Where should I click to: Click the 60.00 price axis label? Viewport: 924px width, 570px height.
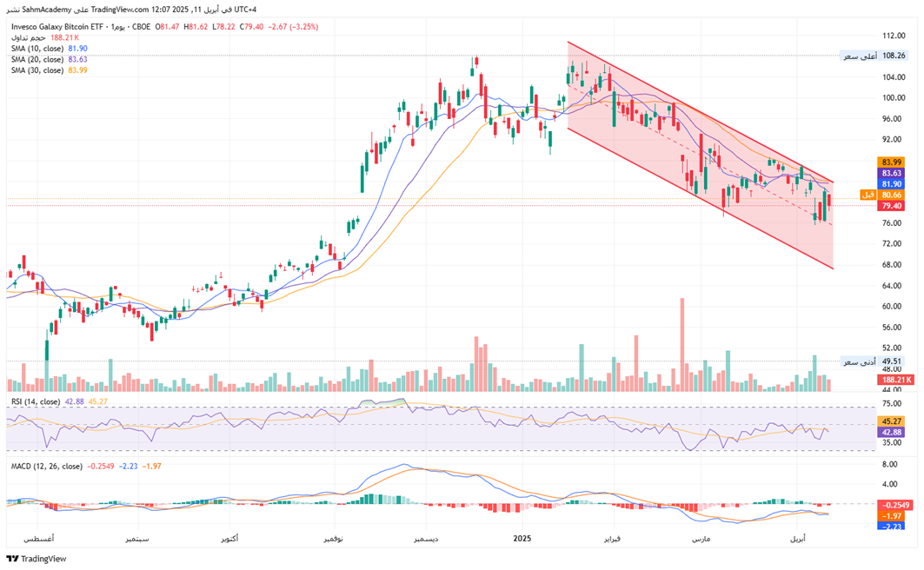(x=892, y=306)
